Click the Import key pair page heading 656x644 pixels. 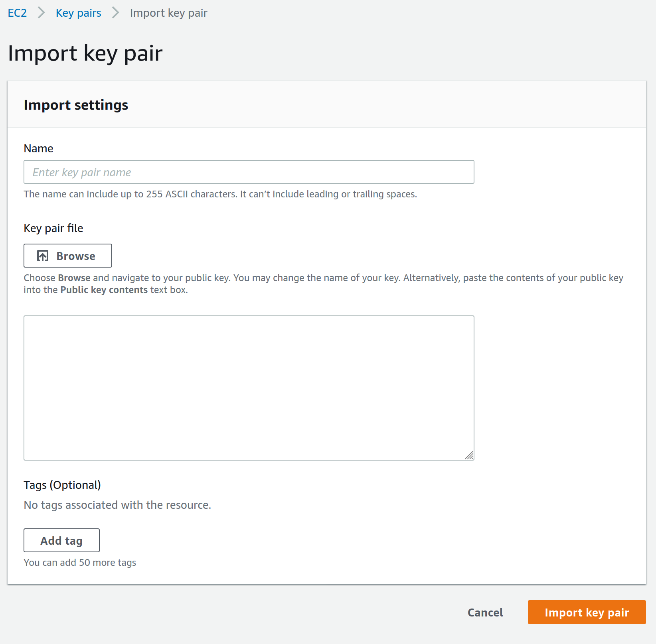click(x=85, y=53)
